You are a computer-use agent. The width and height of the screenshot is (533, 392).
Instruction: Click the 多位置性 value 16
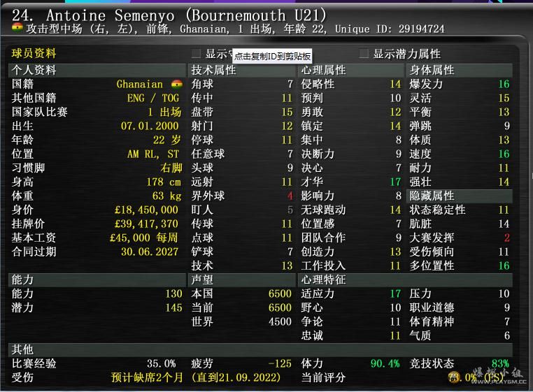coord(504,266)
